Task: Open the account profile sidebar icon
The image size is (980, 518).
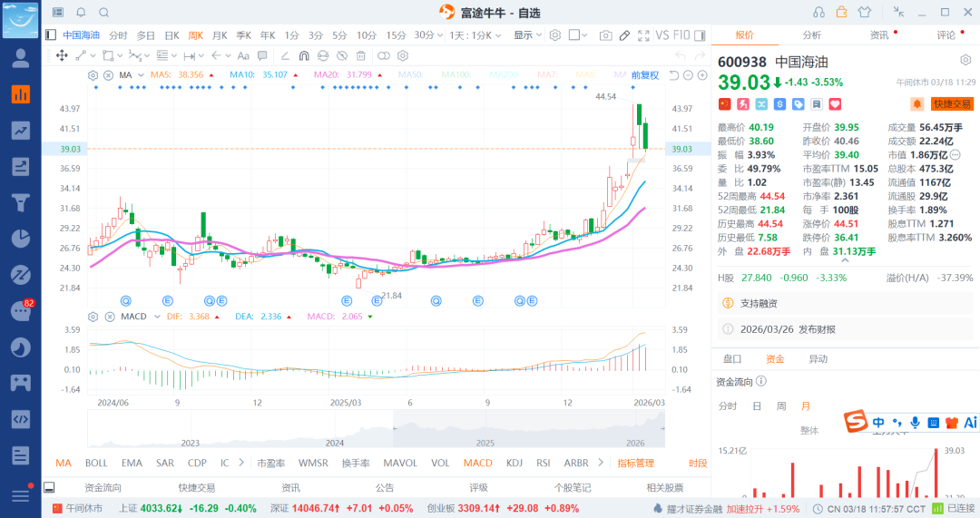Action: (21, 58)
